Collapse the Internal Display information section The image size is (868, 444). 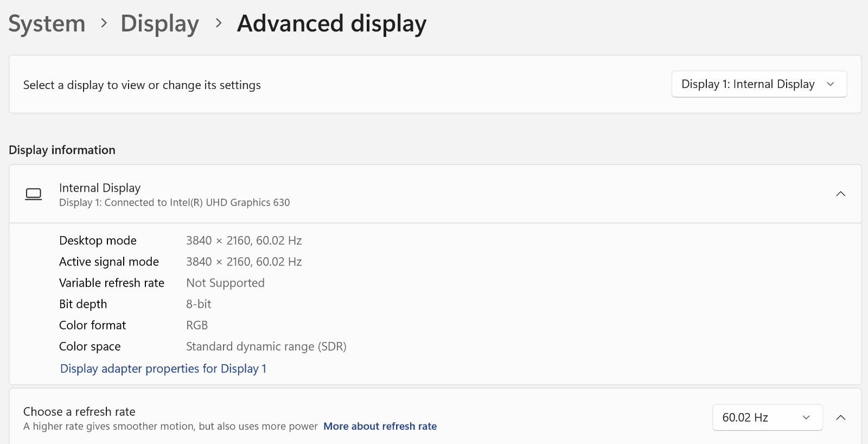pos(841,194)
